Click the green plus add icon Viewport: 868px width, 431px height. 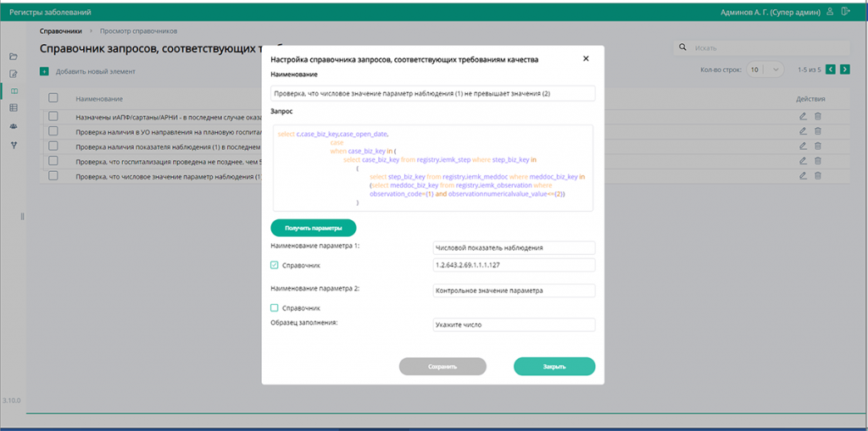(x=44, y=71)
